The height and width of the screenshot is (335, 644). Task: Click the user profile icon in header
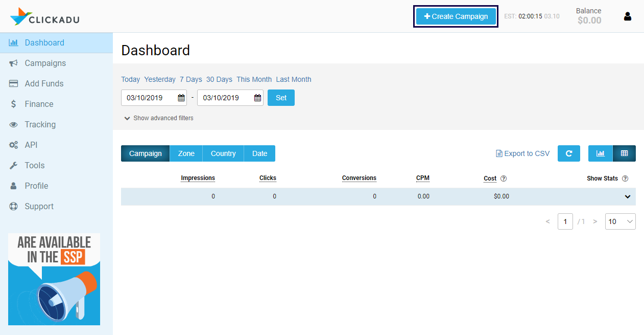click(x=628, y=16)
